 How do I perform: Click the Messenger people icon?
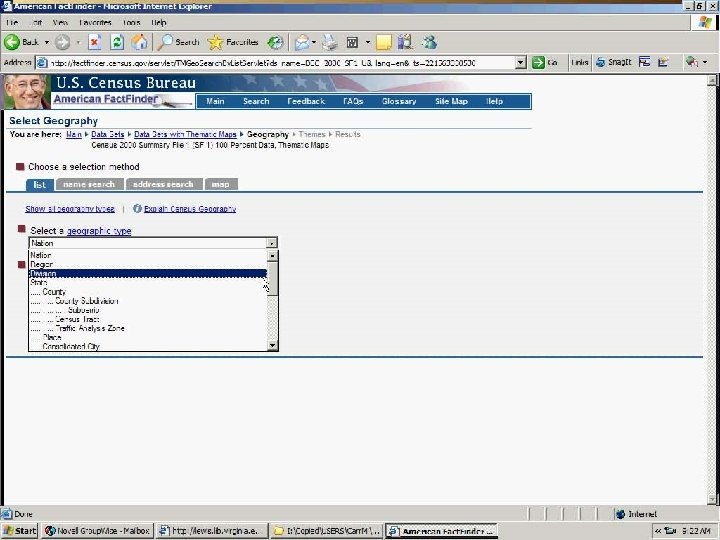pos(429,42)
